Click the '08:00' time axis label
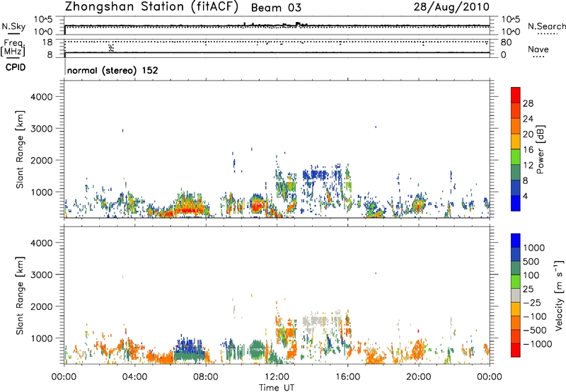Viewport: 566px width, 392px height. click(x=206, y=377)
